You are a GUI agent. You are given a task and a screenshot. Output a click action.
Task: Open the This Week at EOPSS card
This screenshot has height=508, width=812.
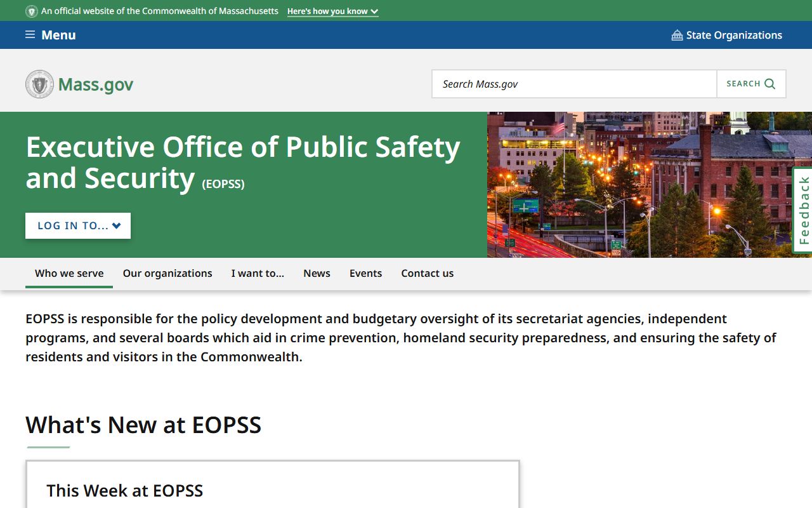[273, 485]
